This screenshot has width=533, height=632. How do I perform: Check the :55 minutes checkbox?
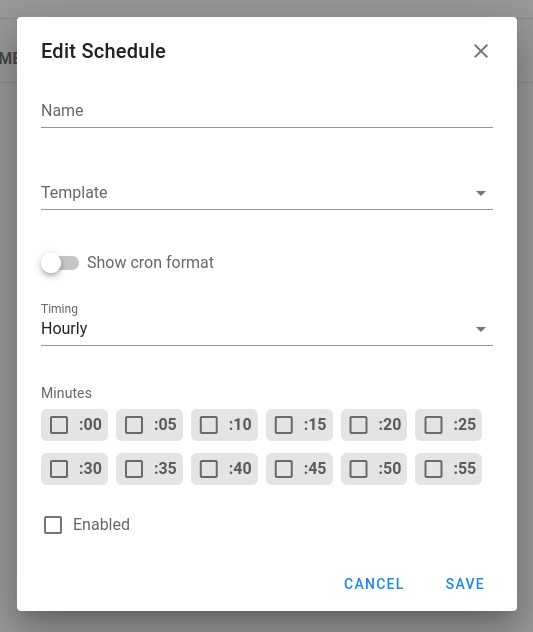coord(433,469)
